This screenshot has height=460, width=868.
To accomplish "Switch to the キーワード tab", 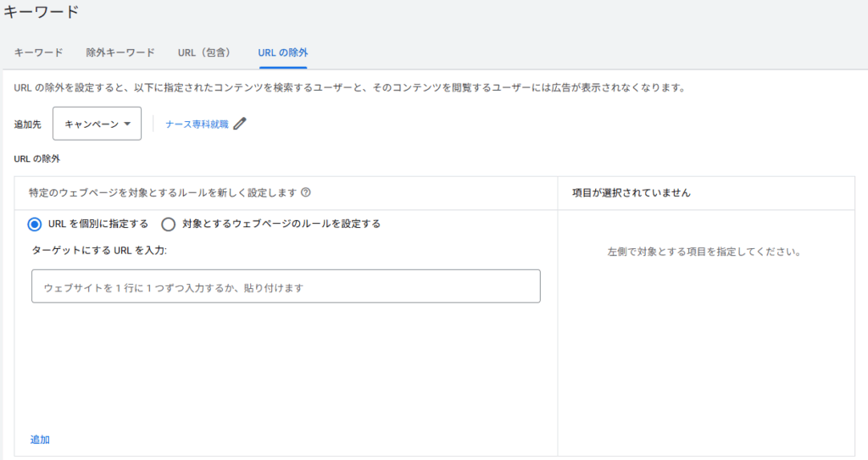I will [38, 53].
